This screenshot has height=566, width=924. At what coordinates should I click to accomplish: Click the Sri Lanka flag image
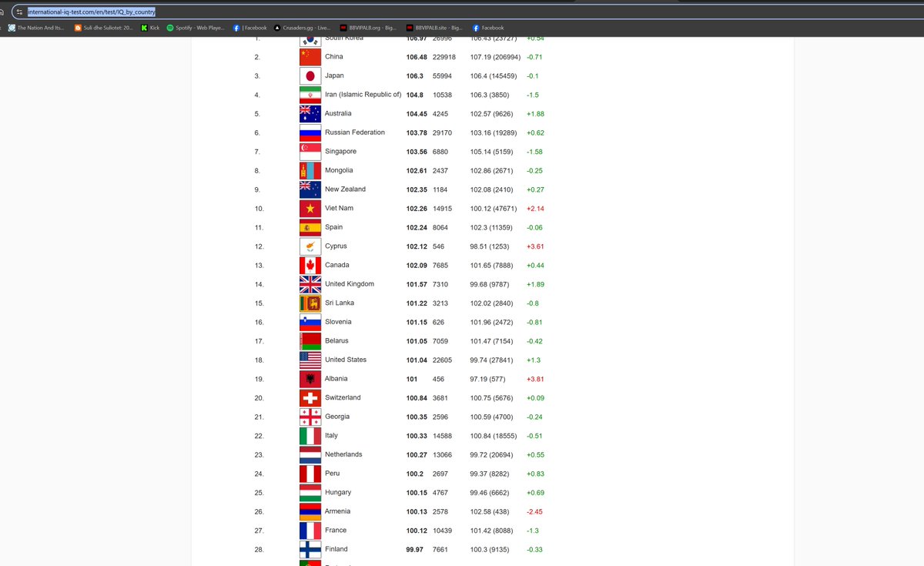[x=310, y=303]
